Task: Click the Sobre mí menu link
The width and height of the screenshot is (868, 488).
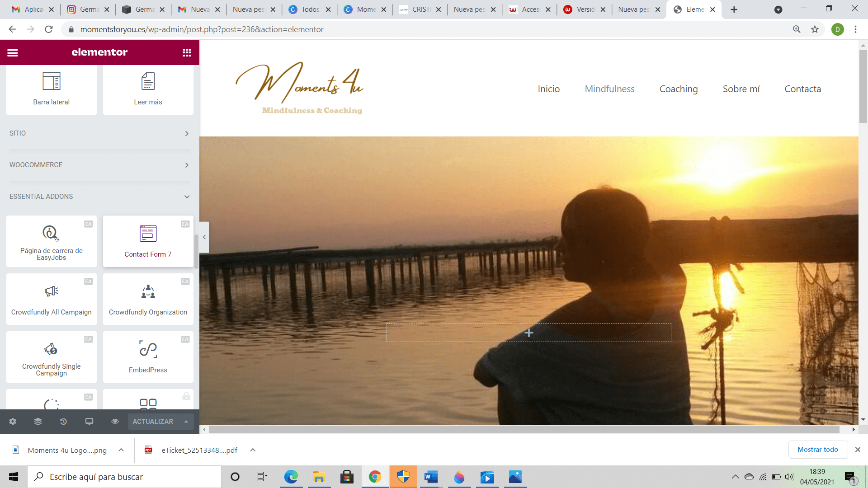Action: [741, 89]
